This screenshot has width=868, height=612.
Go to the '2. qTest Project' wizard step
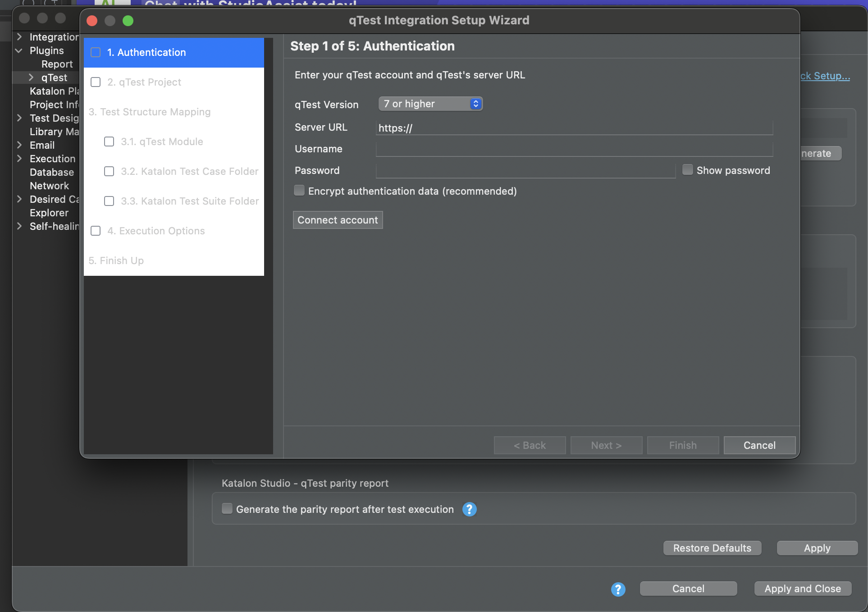click(144, 82)
